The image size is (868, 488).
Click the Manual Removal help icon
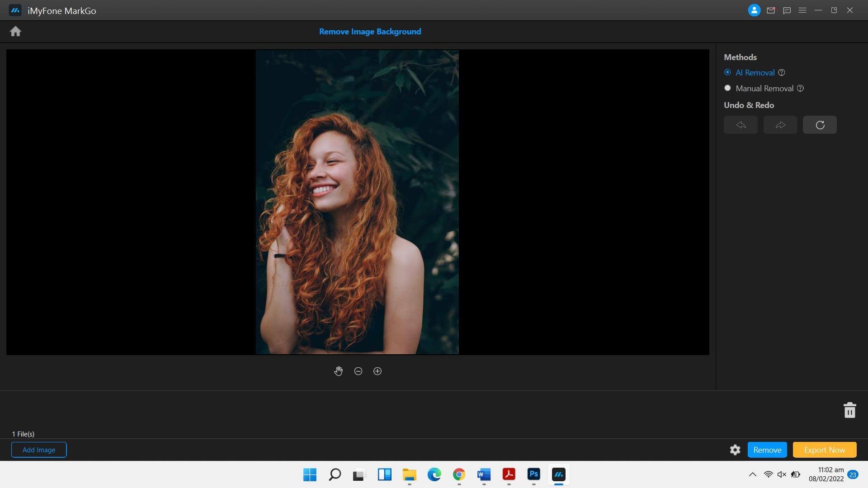point(801,88)
